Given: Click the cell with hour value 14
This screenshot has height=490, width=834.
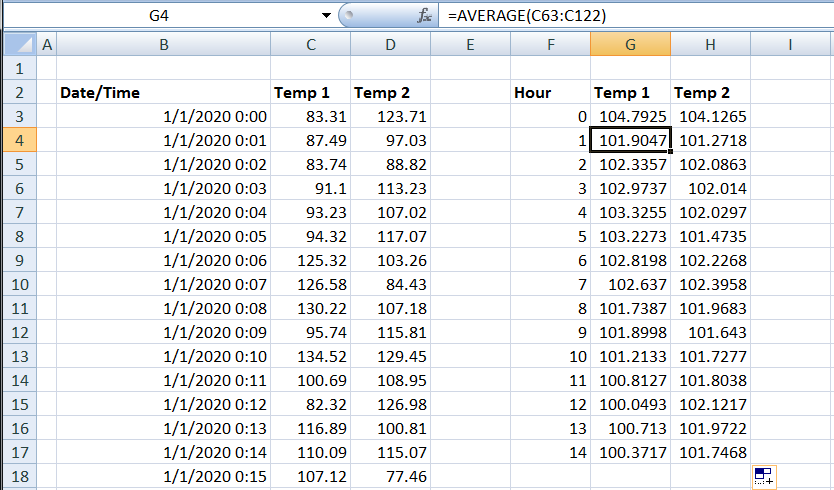Looking at the screenshot, I should 551,452.
